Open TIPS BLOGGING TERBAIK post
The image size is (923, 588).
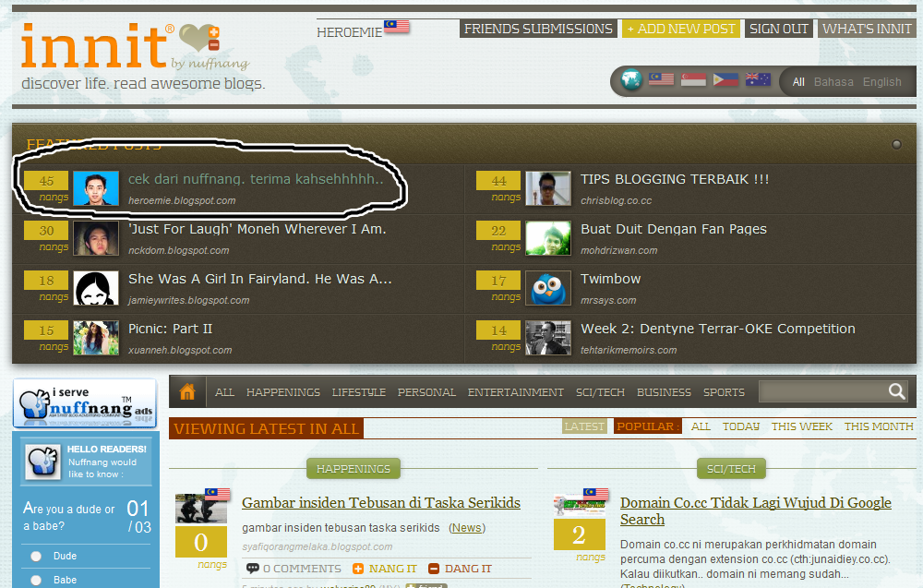[x=675, y=179]
